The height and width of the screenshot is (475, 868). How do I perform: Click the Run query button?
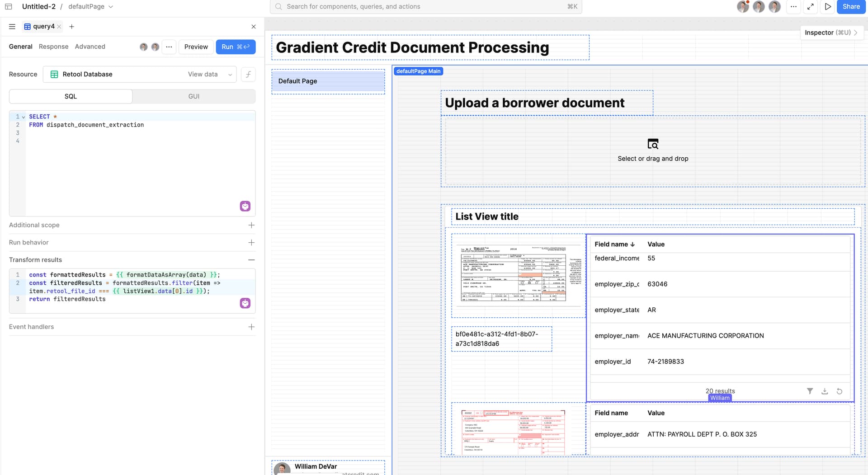coord(236,47)
